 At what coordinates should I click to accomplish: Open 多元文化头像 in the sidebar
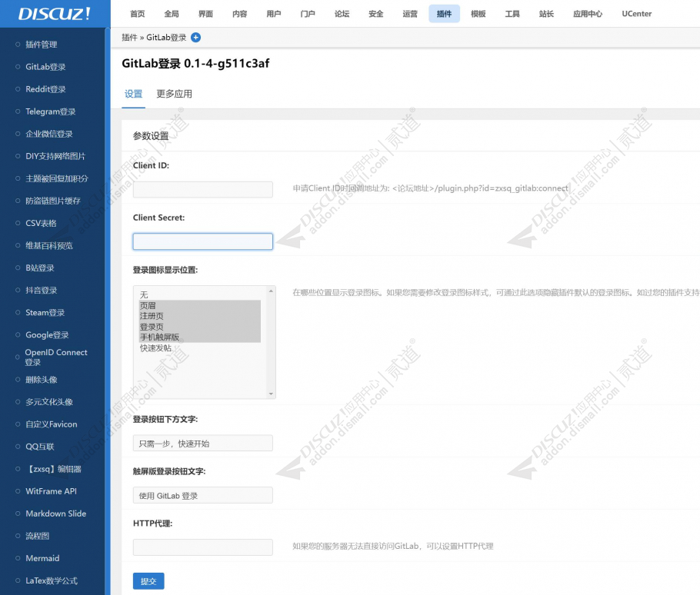(x=49, y=402)
